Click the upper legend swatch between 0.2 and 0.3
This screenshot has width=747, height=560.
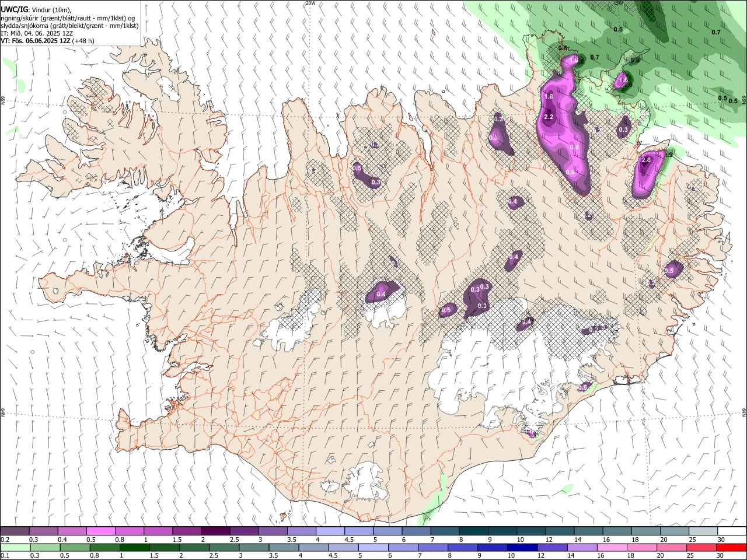pos(15,531)
